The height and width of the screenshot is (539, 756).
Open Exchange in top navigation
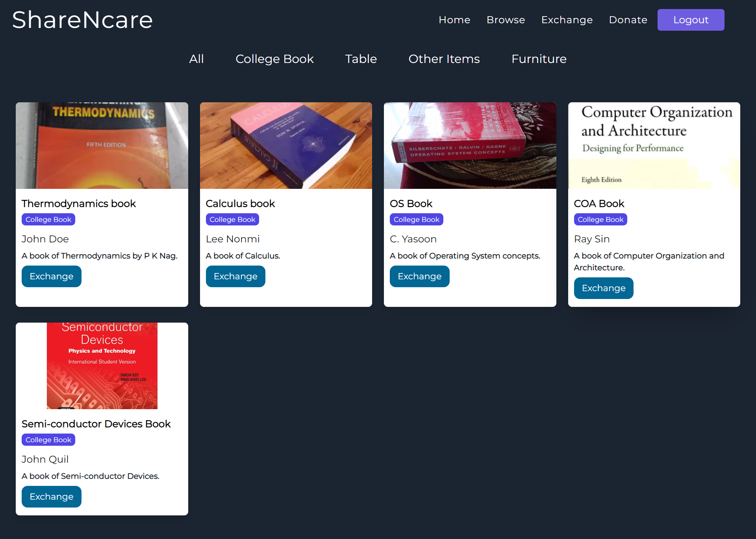click(567, 20)
